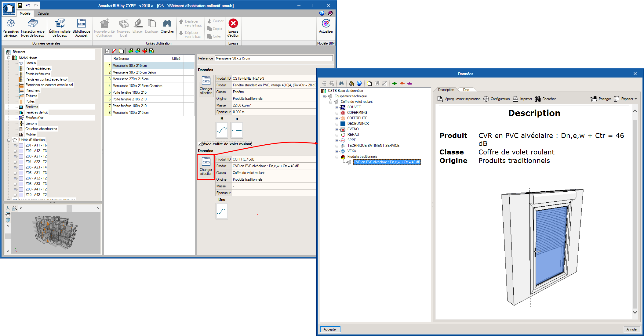The width and height of the screenshot is (644, 336).
Task: Click green diamond marker icon in Données
Action: pyautogui.click(x=395, y=83)
